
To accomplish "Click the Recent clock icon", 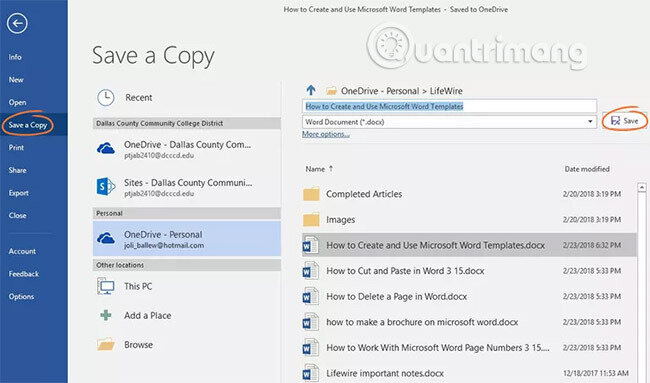I will tap(106, 98).
